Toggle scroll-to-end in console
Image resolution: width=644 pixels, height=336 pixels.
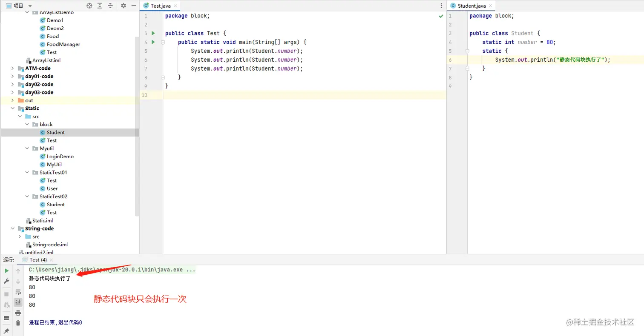[x=18, y=302]
